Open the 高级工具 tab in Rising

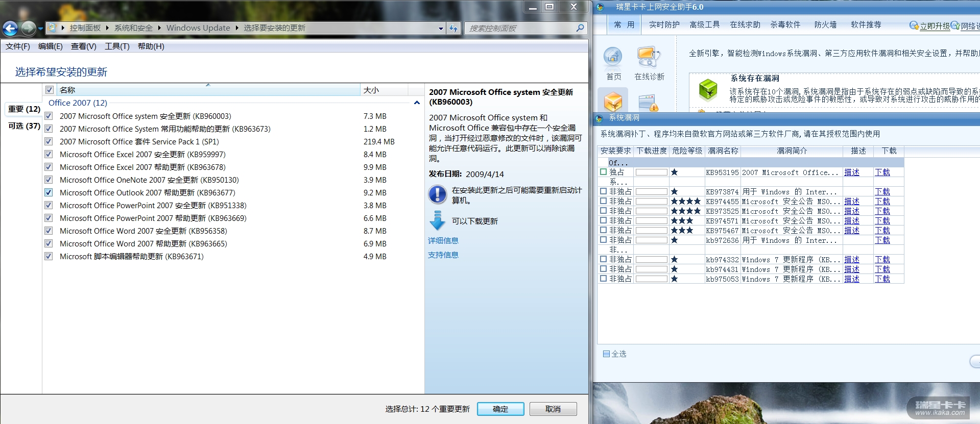pos(704,24)
